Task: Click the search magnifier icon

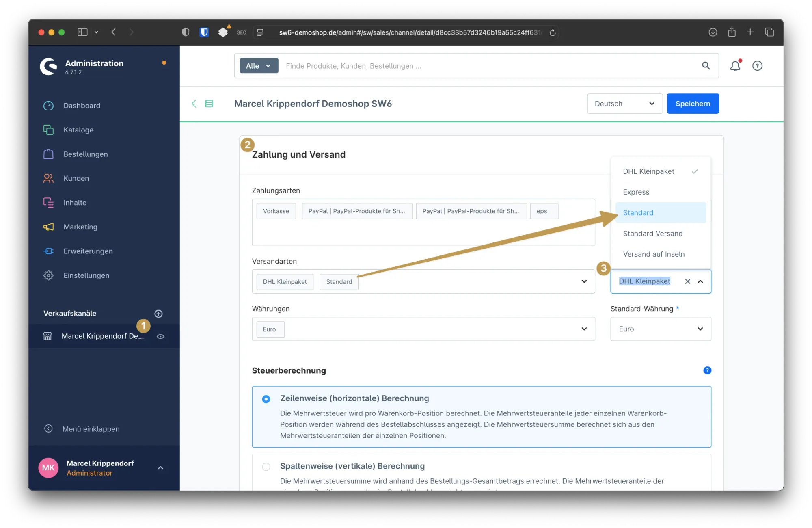Action: (706, 66)
